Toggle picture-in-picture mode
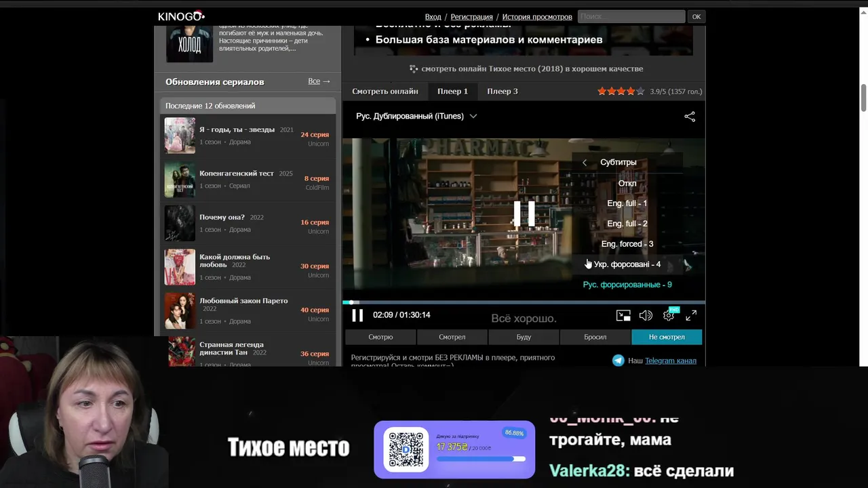 coord(623,315)
